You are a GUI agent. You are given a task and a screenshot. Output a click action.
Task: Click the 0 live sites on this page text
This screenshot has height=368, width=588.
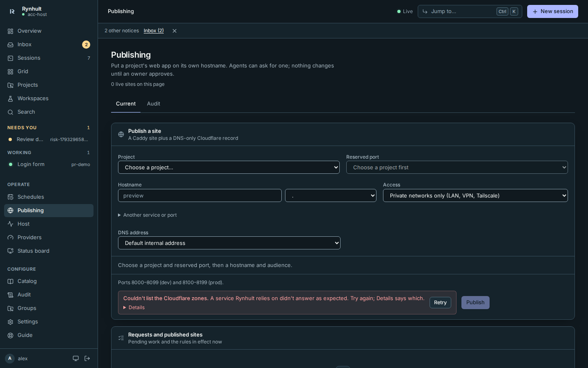point(138,84)
